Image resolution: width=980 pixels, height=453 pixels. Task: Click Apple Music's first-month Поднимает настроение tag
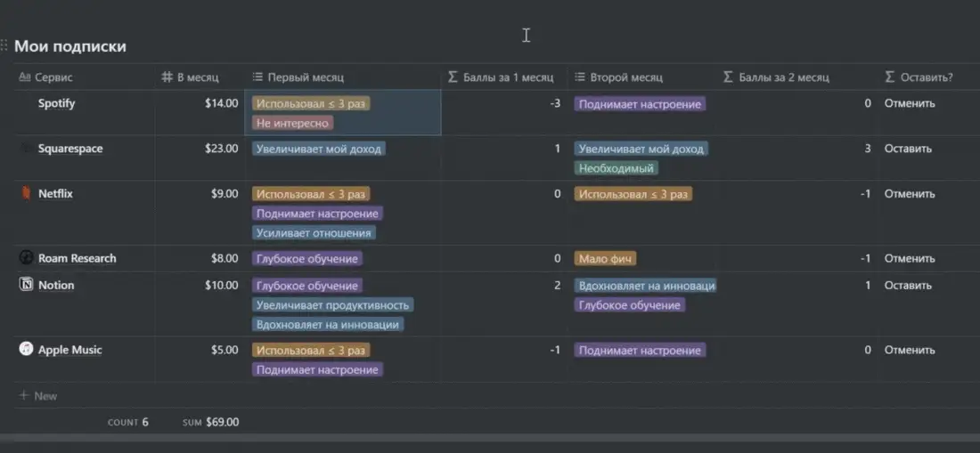pos(317,370)
